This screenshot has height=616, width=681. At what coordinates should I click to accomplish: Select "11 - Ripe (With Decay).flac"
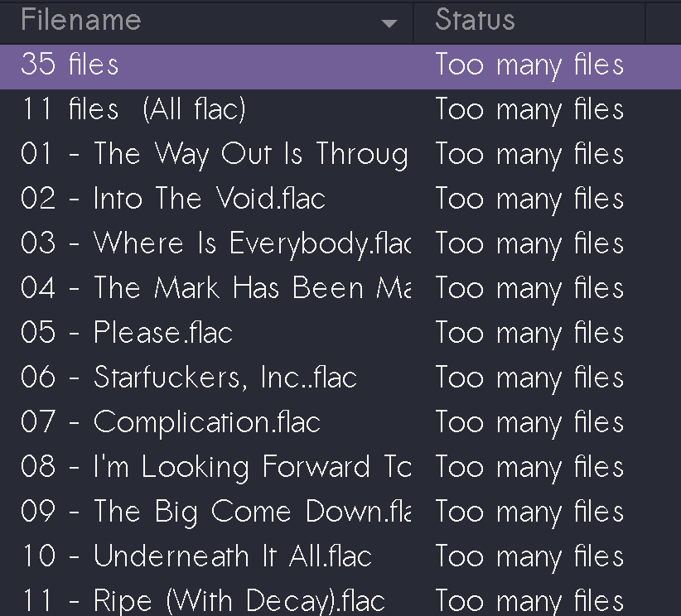click(166, 600)
